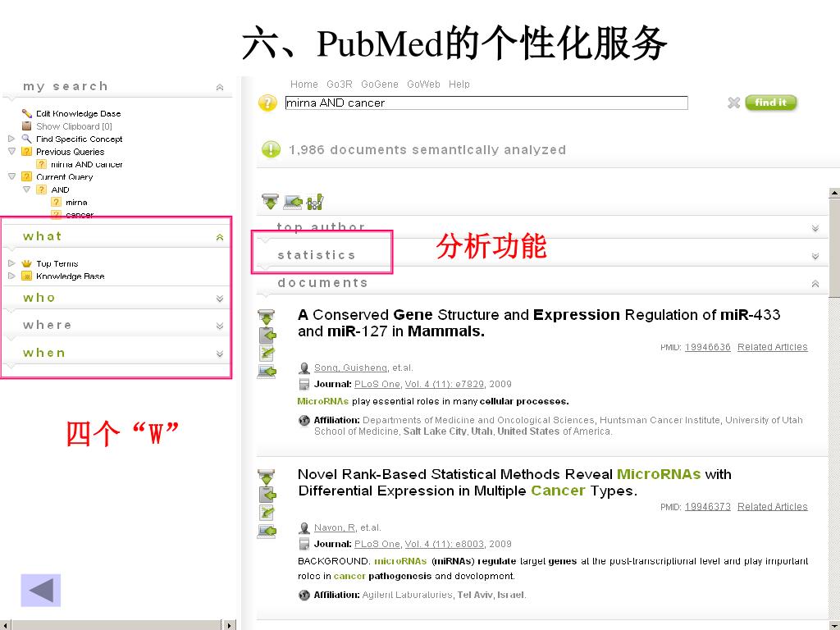Open the Help menu item
The height and width of the screenshot is (630, 840).
pos(459,84)
